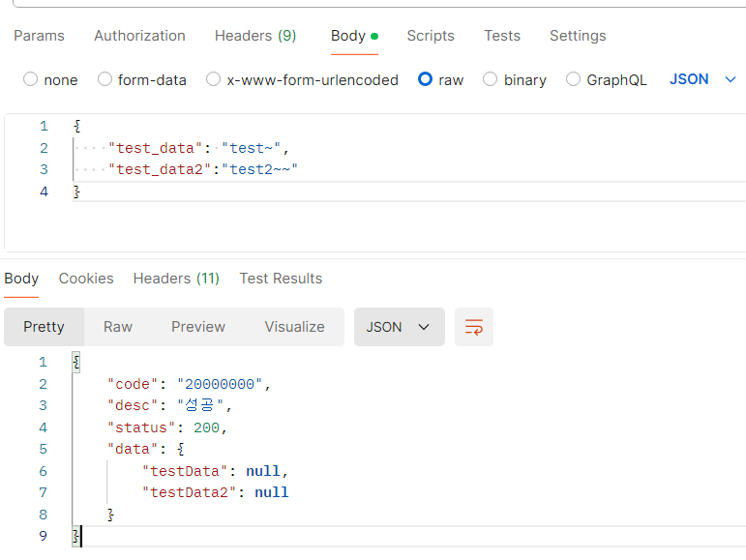Switch to the Authorization tab
The height and width of the screenshot is (560, 746).
[139, 36]
